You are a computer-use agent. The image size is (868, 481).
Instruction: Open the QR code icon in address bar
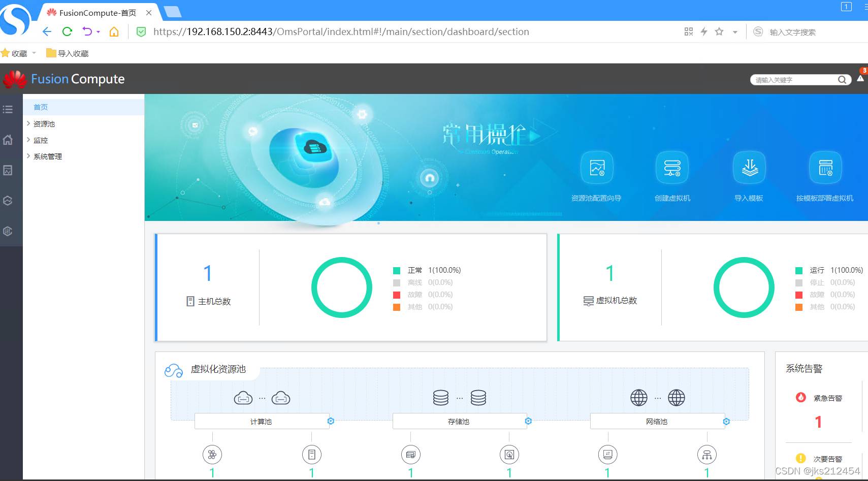coord(689,31)
